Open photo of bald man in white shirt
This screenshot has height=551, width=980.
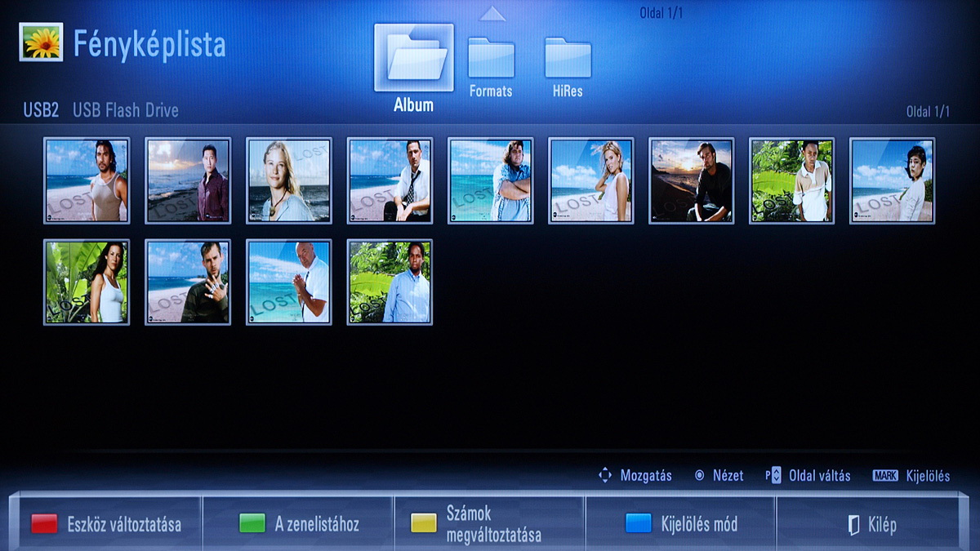click(x=289, y=282)
